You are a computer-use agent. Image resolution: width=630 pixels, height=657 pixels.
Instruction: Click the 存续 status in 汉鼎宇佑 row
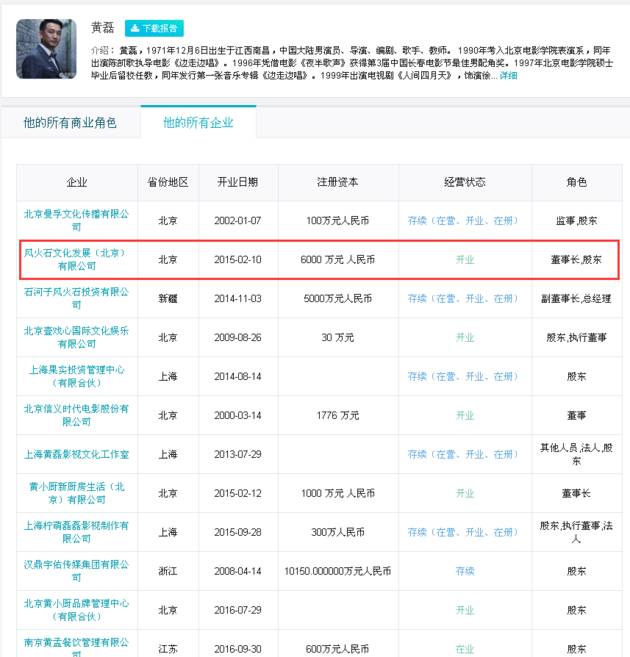(x=465, y=571)
